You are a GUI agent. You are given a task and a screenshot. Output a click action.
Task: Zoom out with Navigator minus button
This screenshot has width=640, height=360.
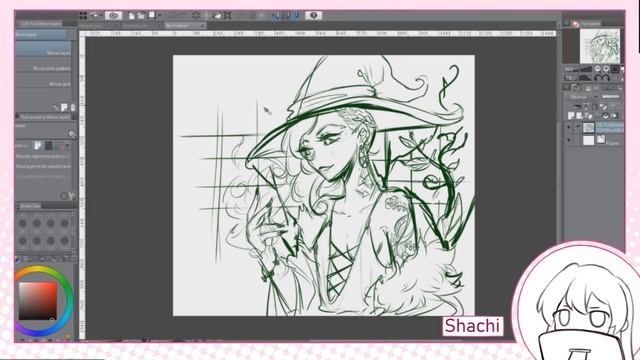coord(598,69)
